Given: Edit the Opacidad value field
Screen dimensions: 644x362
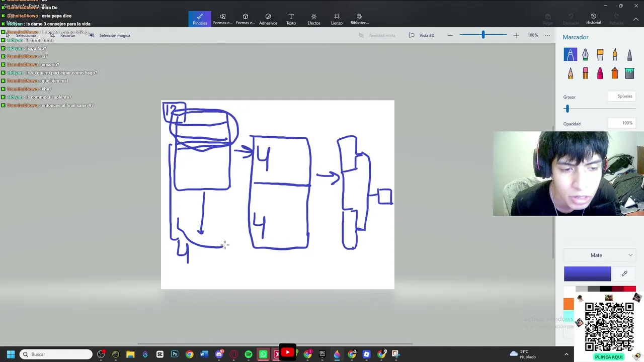Looking at the screenshot, I should click(621, 123).
